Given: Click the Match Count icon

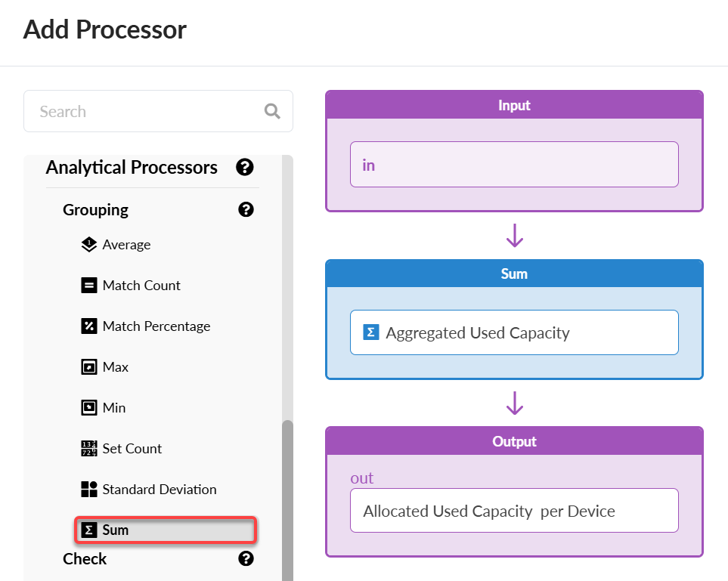Looking at the screenshot, I should click(x=88, y=286).
